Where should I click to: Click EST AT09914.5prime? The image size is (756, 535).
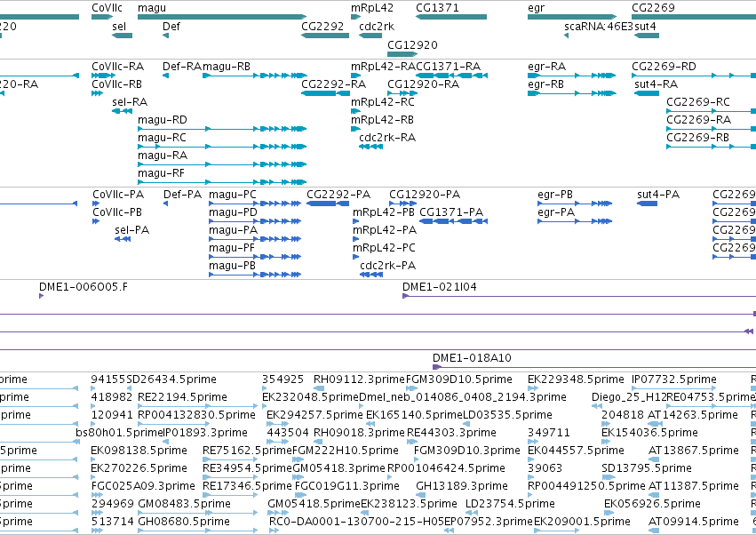pos(693,522)
